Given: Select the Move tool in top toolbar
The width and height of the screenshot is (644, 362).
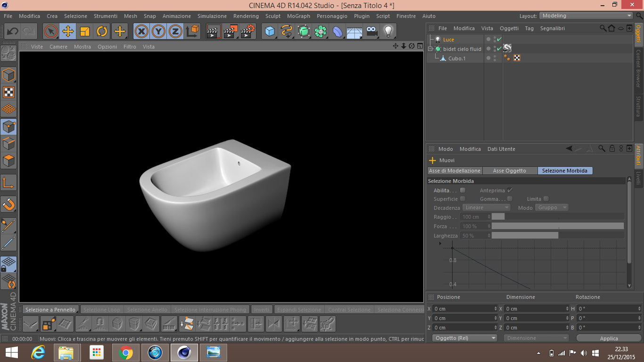Looking at the screenshot, I should pos(68,32).
